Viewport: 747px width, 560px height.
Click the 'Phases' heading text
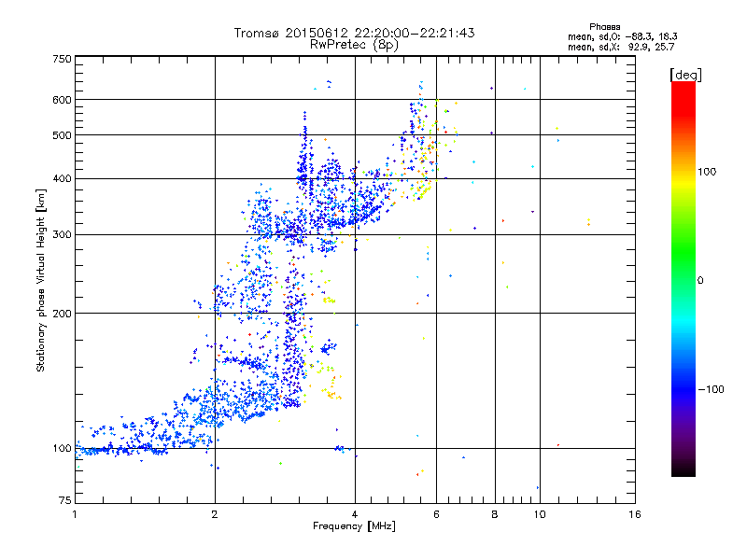point(604,27)
